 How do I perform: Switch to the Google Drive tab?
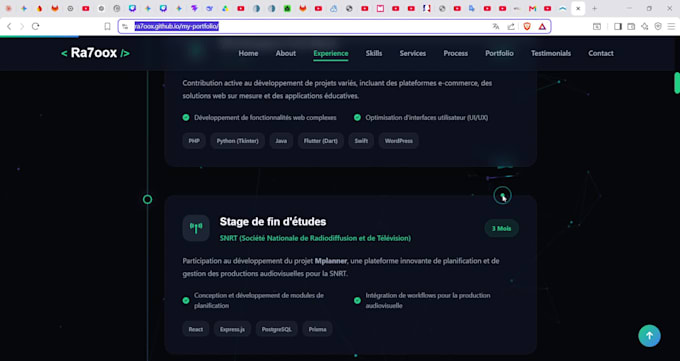225,8
